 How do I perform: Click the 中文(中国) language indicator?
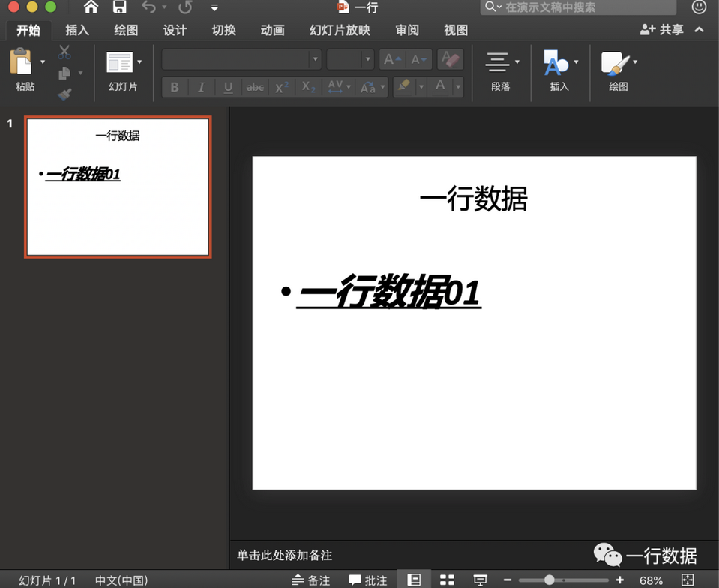pyautogui.click(x=121, y=580)
